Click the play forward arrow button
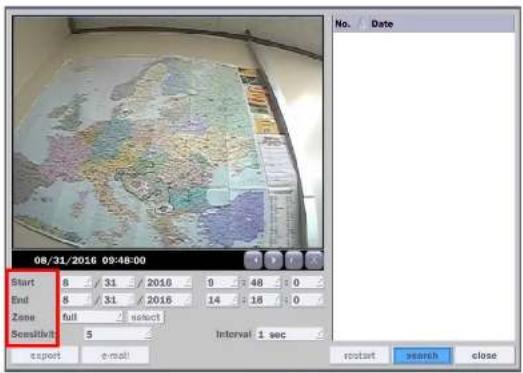The height and width of the screenshot is (373, 523). tap(274, 260)
